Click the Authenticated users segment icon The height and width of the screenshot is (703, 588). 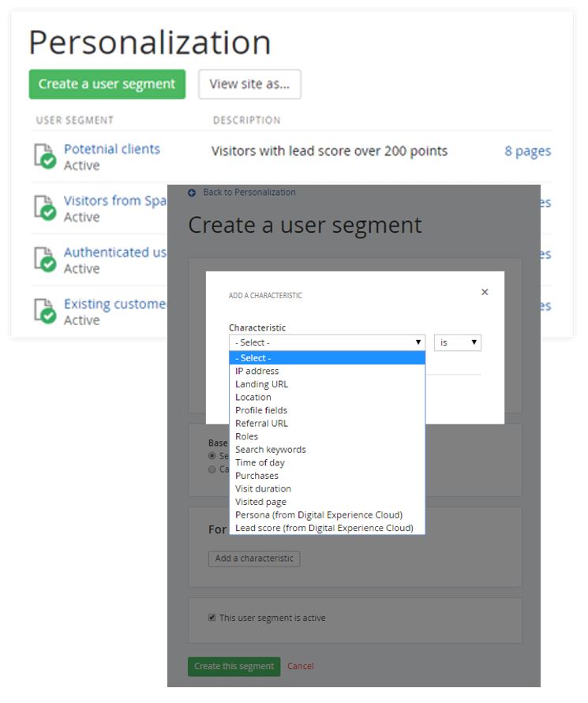(x=41, y=259)
